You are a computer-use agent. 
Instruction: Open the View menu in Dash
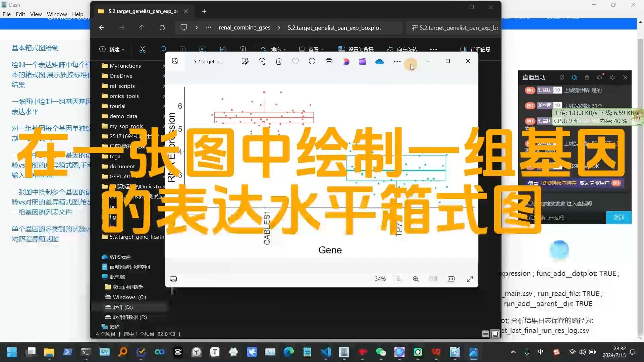(36, 14)
